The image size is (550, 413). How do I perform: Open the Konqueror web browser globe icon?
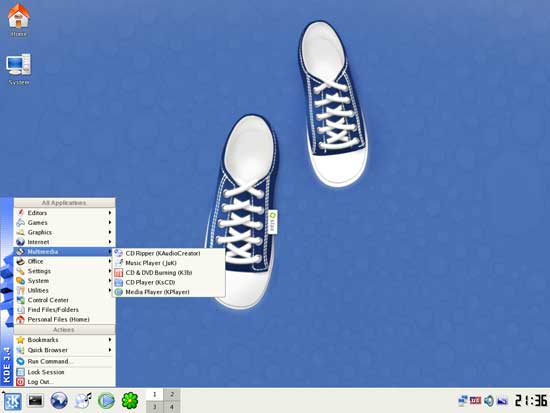click(59, 400)
